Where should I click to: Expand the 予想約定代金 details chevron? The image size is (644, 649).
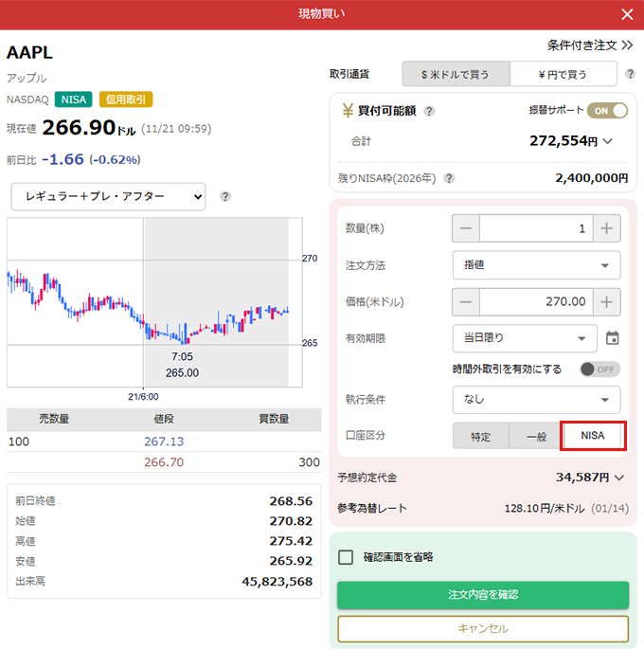[x=619, y=478]
